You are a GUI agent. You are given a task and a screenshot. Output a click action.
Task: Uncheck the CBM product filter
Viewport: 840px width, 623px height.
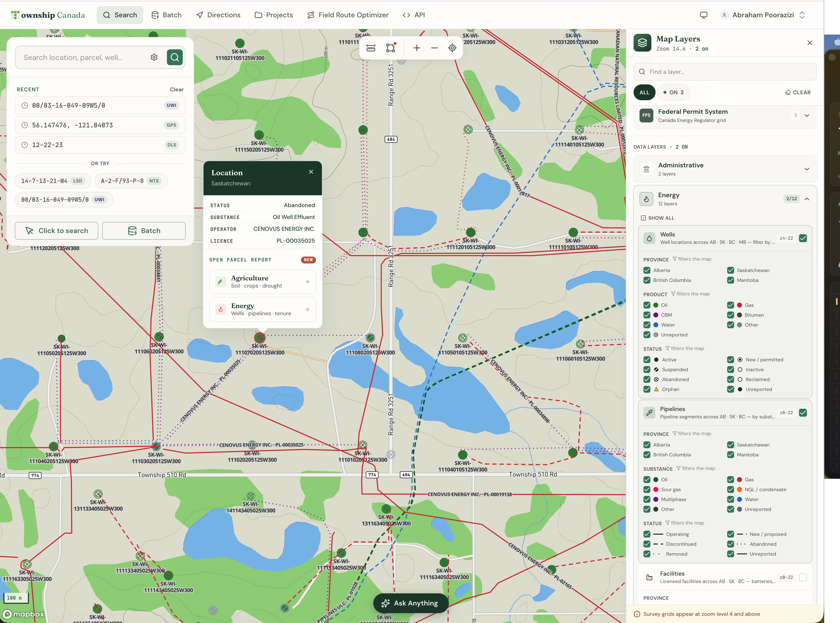point(646,315)
